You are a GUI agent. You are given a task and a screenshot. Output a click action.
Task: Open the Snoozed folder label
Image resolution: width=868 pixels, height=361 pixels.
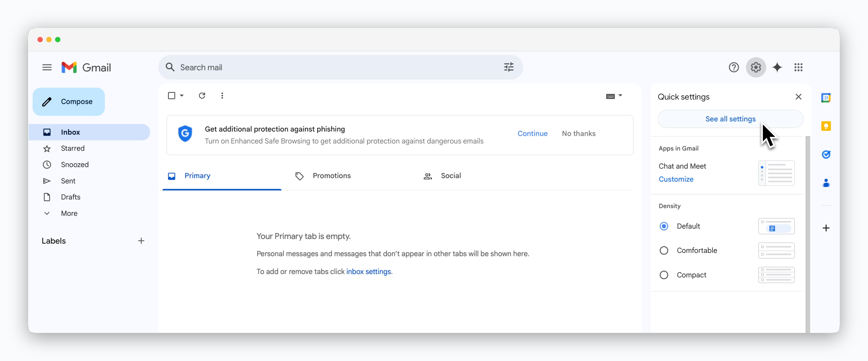[x=74, y=165]
